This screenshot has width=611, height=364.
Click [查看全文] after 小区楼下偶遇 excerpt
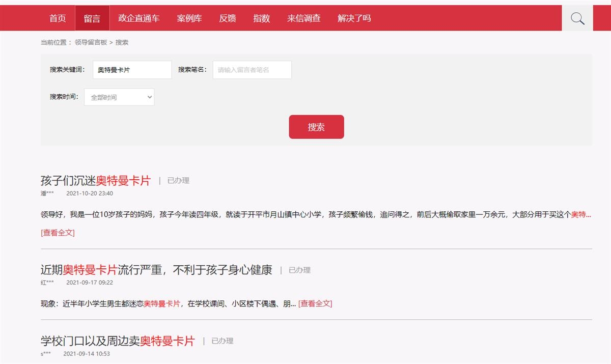[x=315, y=303]
